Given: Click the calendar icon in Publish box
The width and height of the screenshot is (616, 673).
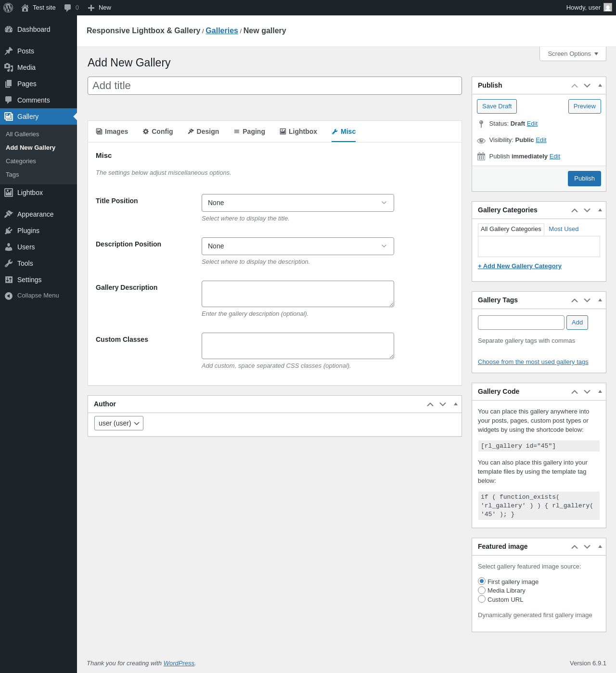Looking at the screenshot, I should coord(481,156).
